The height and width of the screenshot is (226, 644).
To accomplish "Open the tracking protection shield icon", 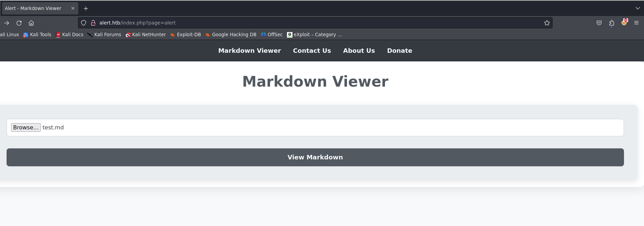I will click(x=84, y=23).
